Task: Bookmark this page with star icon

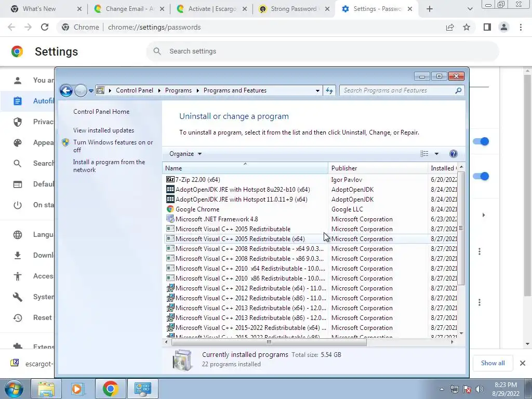Action: pyautogui.click(x=467, y=27)
